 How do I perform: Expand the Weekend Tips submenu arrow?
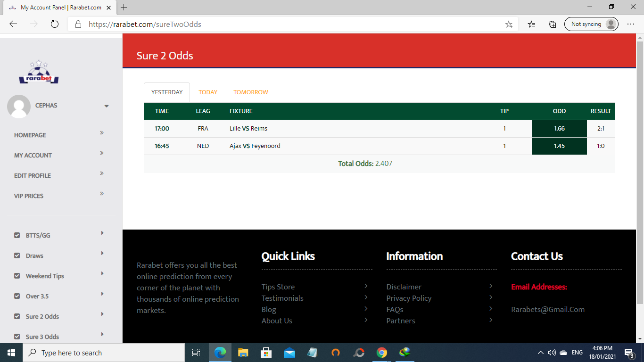coord(102,273)
